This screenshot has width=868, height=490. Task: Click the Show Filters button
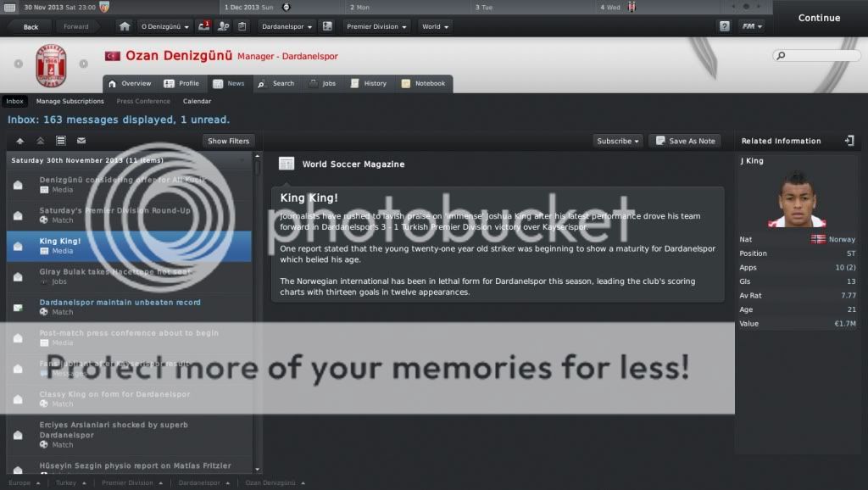[x=228, y=142]
